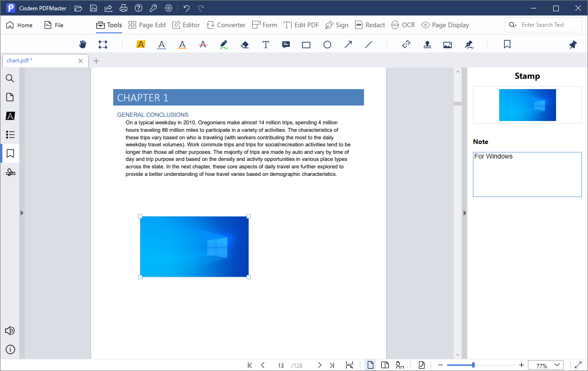Select the Strikethrough text tool
The width and height of the screenshot is (588, 371).
point(203,45)
